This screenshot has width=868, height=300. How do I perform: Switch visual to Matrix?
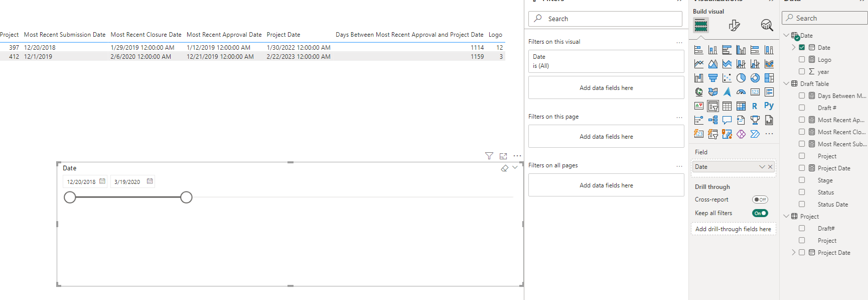coord(741,106)
